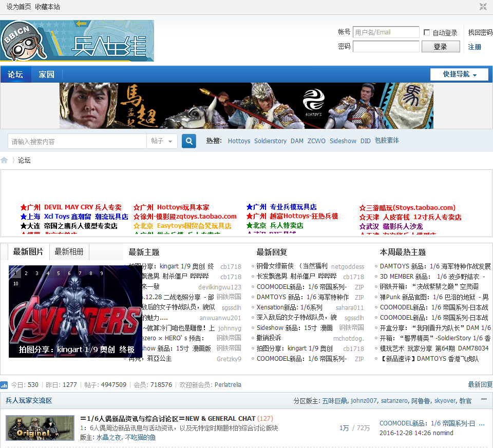The width and height of the screenshot is (493, 448).
Task: Open NEW & GENERAL CHAT board
Action: pos(168,419)
